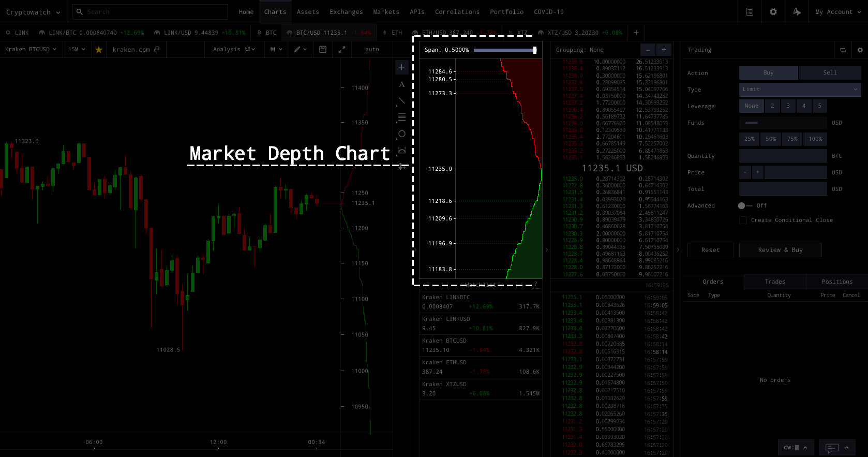Set leverage to 4
Image resolution: width=868 pixels, height=457 pixels.
[x=804, y=106]
